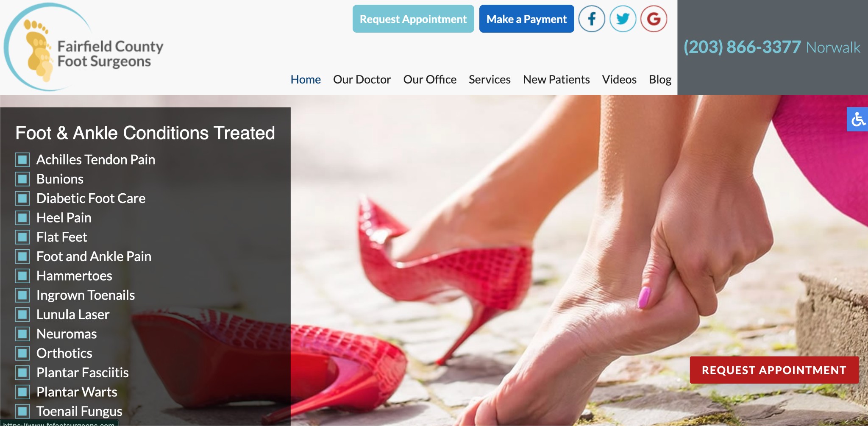This screenshot has width=868, height=426.
Task: Open the Google reviews icon
Action: pyautogui.click(x=654, y=19)
